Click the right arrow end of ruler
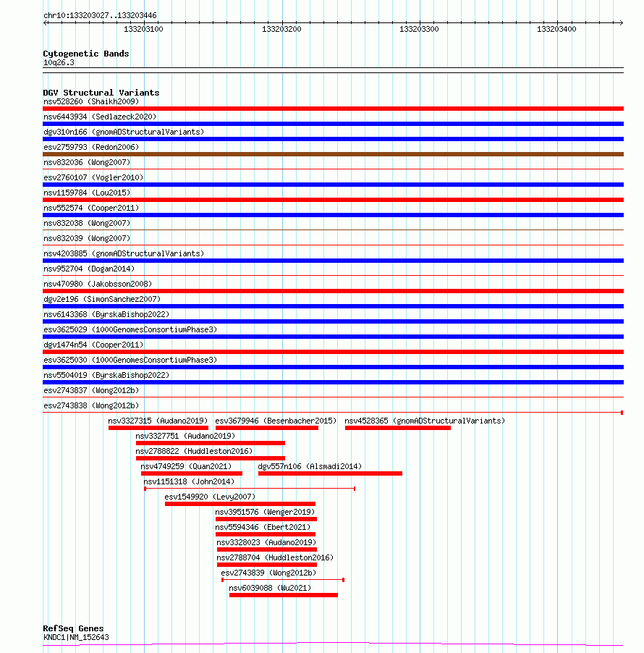 click(621, 22)
